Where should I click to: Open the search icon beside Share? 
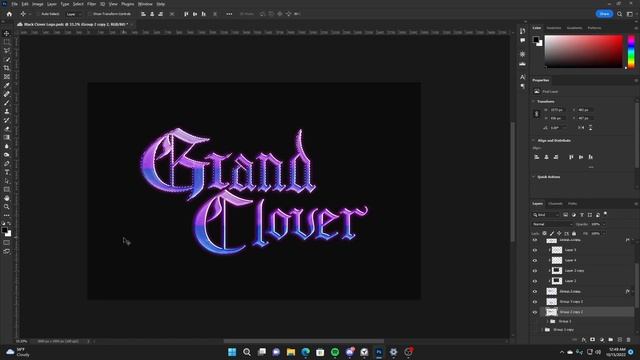[x=620, y=14]
